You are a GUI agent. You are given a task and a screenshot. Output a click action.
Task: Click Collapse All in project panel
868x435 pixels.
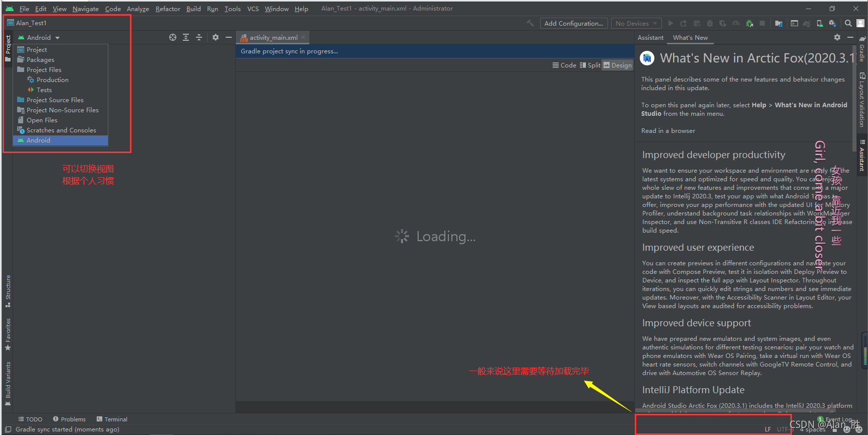(199, 37)
